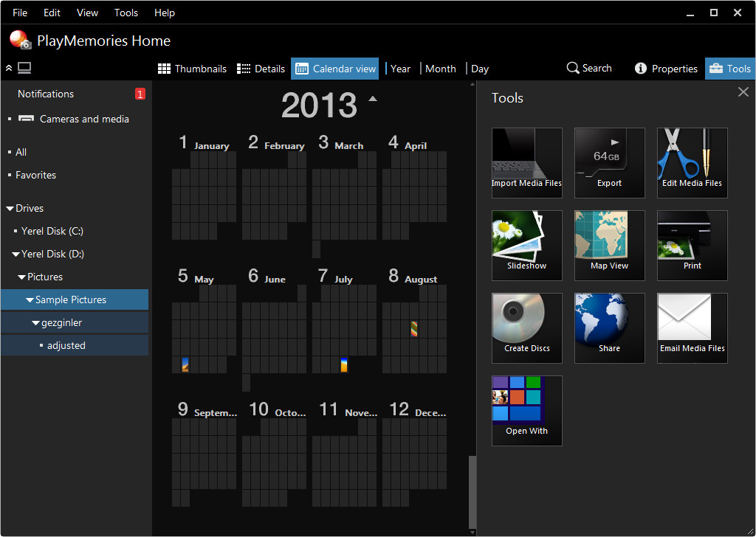Screen dimensions: 756x537
Task: Switch to Thumbnails view
Action: click(x=192, y=69)
